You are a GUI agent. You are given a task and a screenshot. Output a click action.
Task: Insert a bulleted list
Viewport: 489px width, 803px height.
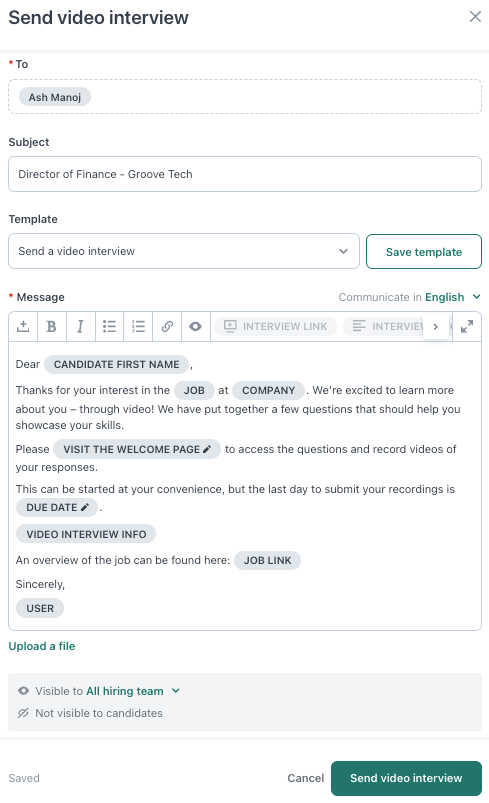[109, 326]
